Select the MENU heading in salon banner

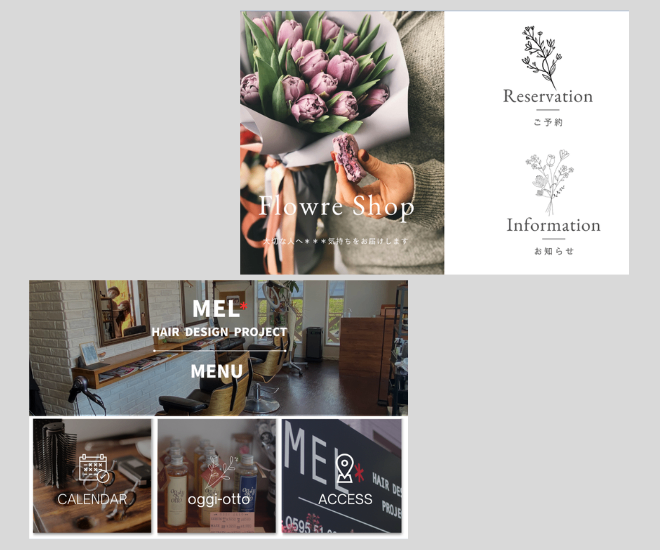(x=216, y=371)
